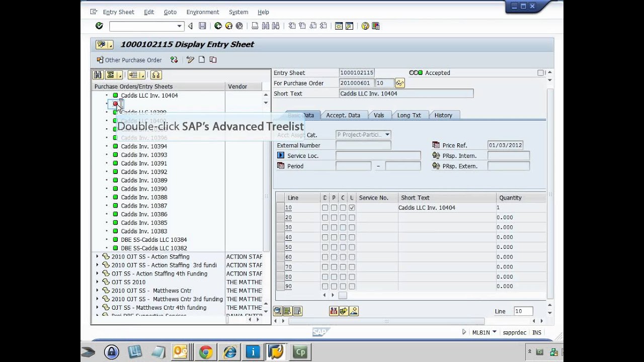The width and height of the screenshot is (644, 362).
Task: Expand the 2010 OJT SS - Action Staffing node
Action: (x=97, y=256)
